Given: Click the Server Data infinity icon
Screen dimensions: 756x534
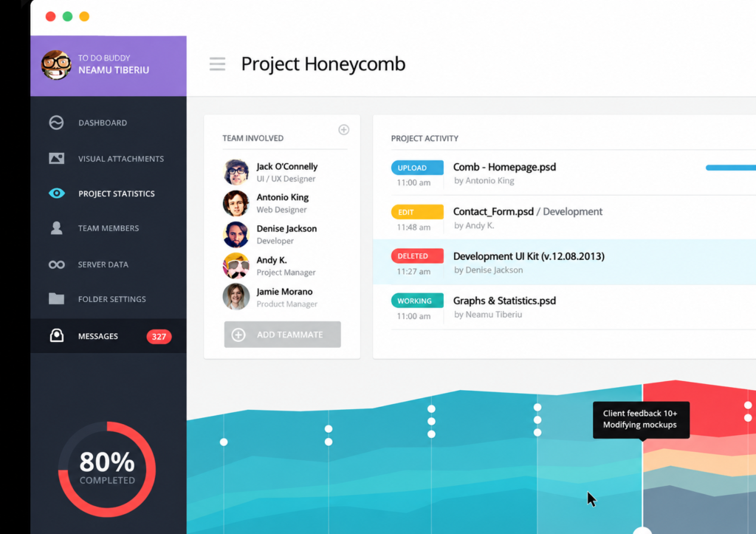Looking at the screenshot, I should (56, 264).
